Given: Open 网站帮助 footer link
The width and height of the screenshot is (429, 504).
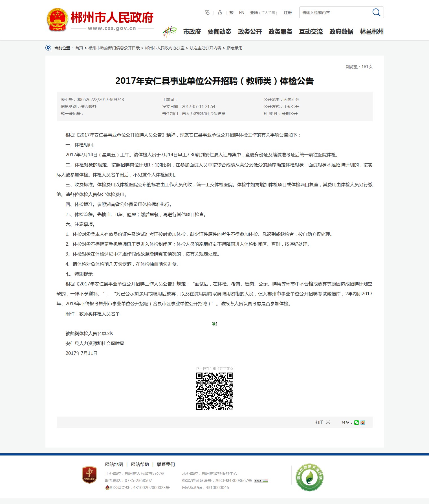Looking at the screenshot, I should (x=140, y=464).
